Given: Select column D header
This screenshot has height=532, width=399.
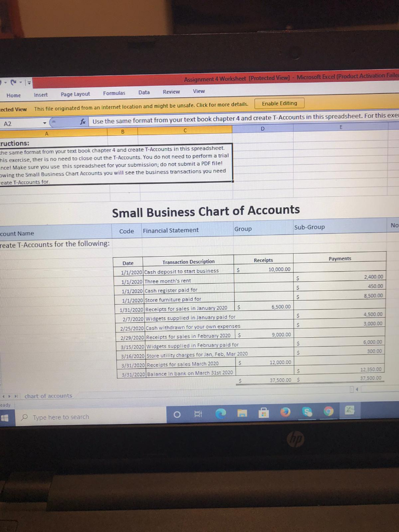Looking at the screenshot, I should point(262,129).
